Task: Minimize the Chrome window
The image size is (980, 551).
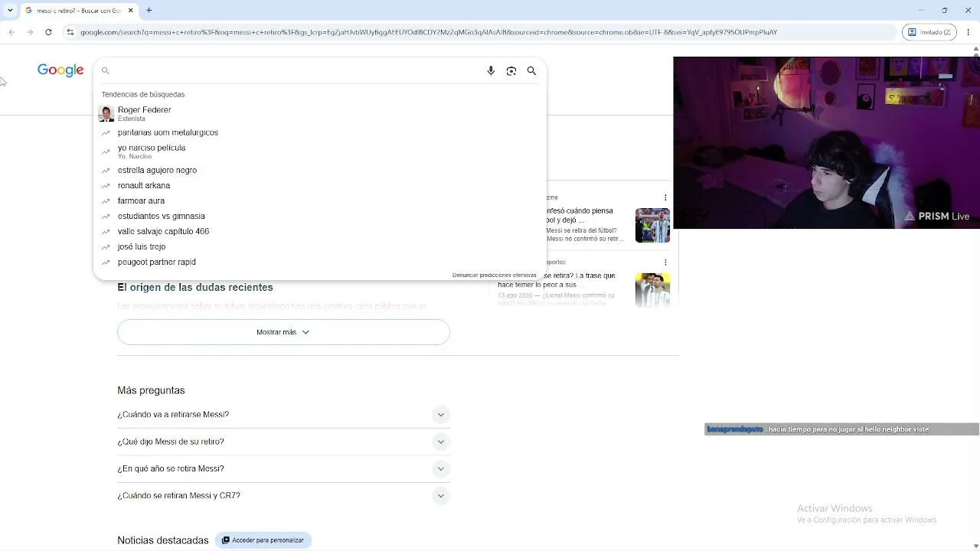Action: pos(921,10)
